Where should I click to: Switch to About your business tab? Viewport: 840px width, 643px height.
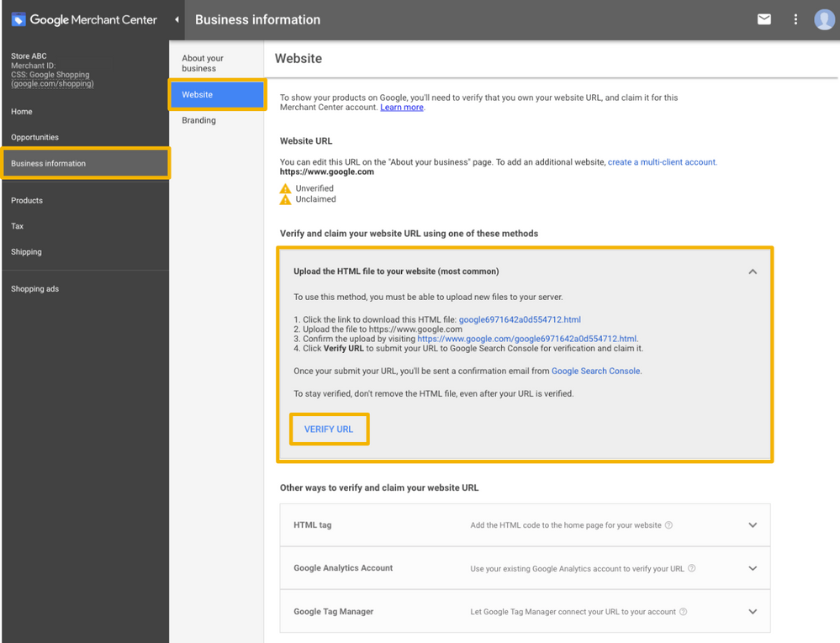(203, 63)
